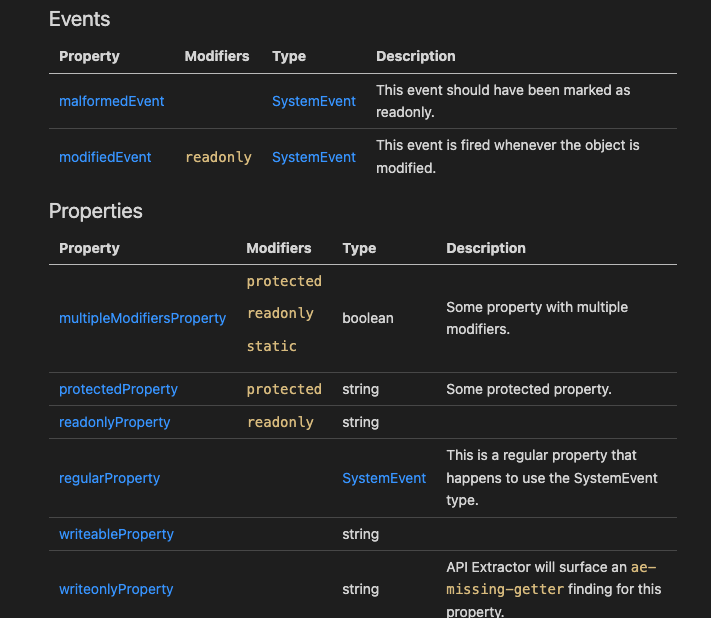
Task: Open the modifiedEvent property link
Action: [x=105, y=157]
